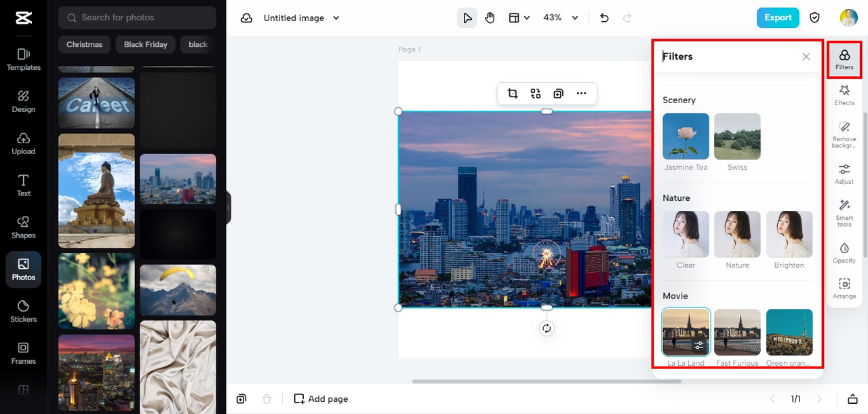Open the Templates sidebar panel
868x414 pixels.
pos(24,59)
